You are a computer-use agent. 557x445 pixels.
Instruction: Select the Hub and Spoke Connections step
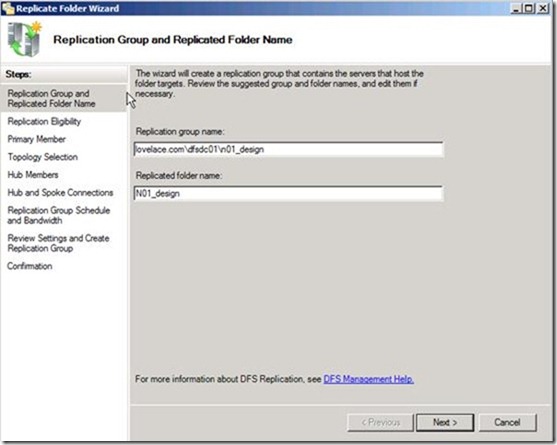click(x=60, y=192)
